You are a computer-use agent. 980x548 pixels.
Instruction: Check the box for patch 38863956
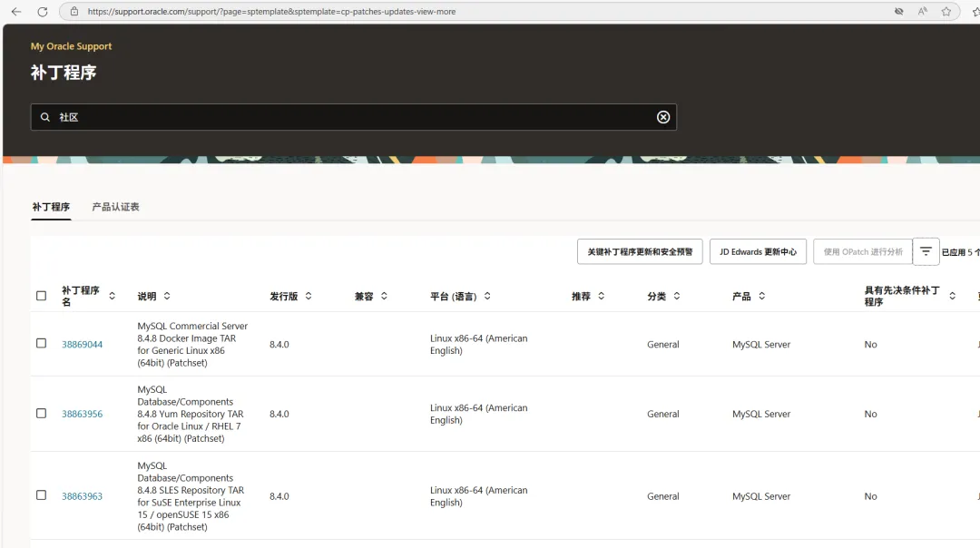[x=41, y=414]
